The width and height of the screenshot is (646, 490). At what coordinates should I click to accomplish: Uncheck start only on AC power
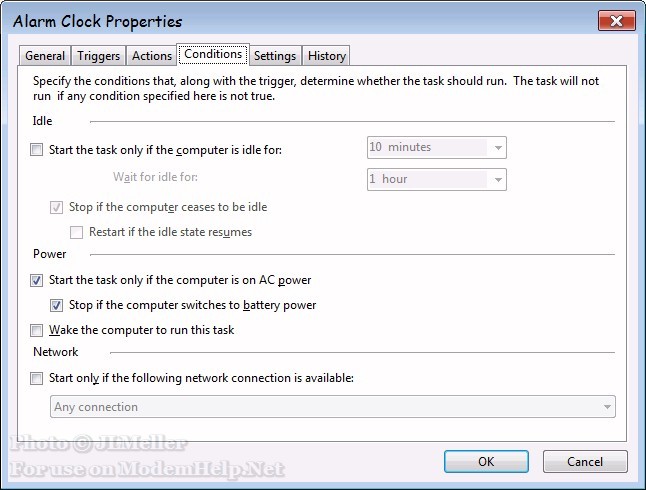(x=37, y=281)
